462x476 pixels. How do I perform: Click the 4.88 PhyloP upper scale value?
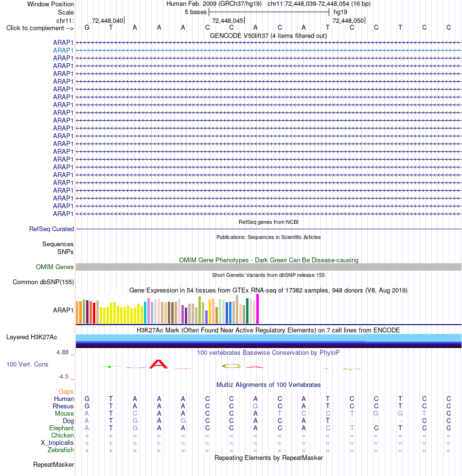[x=62, y=352]
